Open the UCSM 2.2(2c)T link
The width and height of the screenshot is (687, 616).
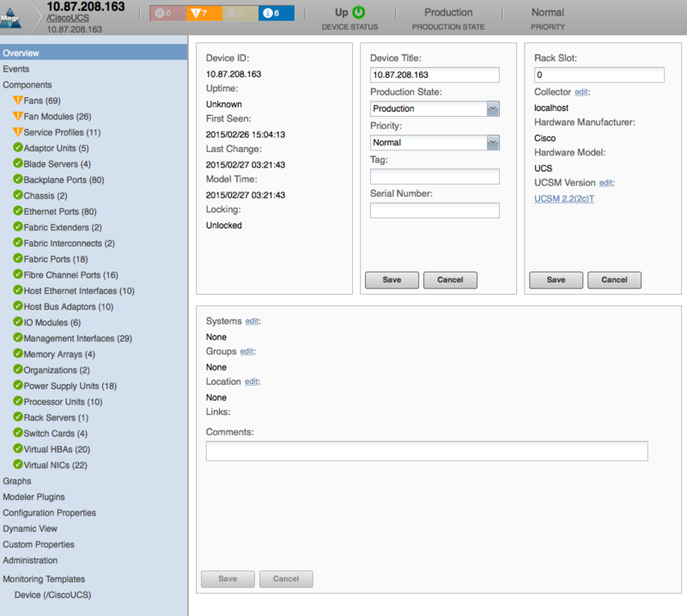coord(564,198)
